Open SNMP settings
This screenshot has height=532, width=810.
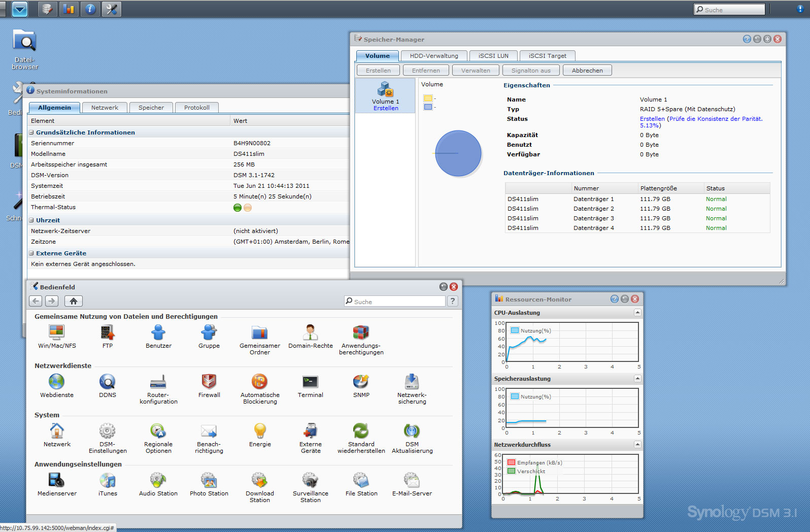point(361,386)
